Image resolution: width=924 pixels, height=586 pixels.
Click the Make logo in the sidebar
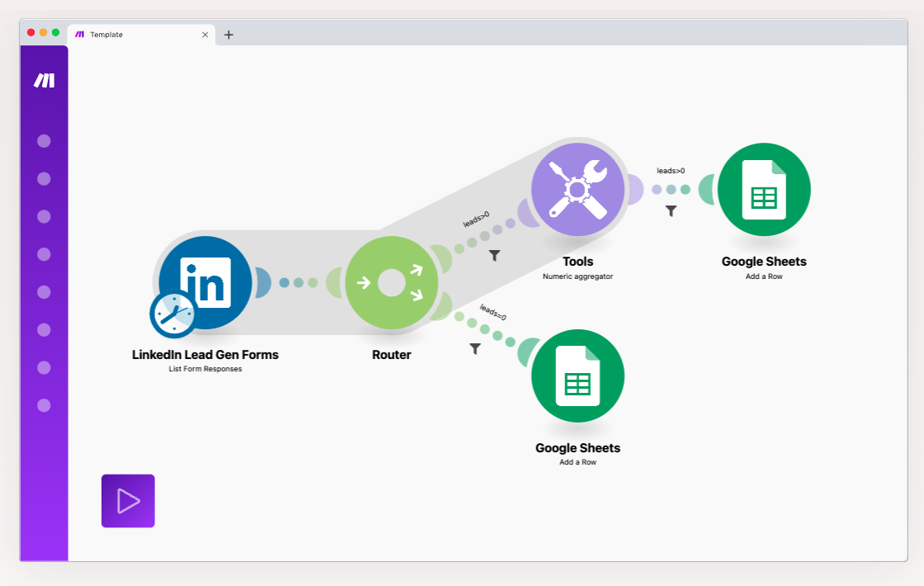(x=44, y=80)
